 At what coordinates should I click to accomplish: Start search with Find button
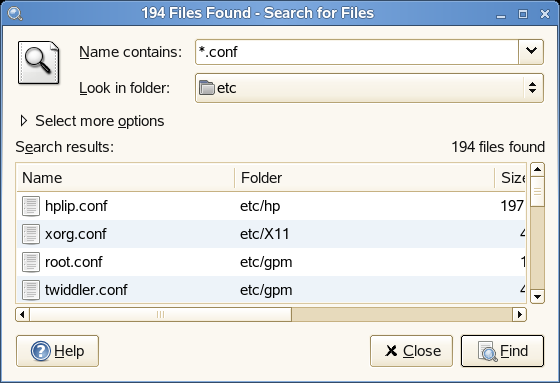tap(502, 351)
